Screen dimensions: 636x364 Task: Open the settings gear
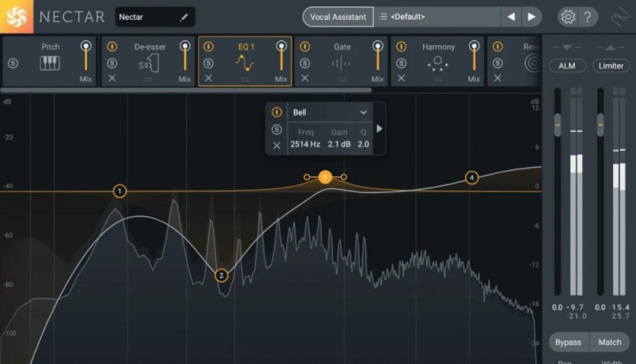pyautogui.click(x=567, y=17)
